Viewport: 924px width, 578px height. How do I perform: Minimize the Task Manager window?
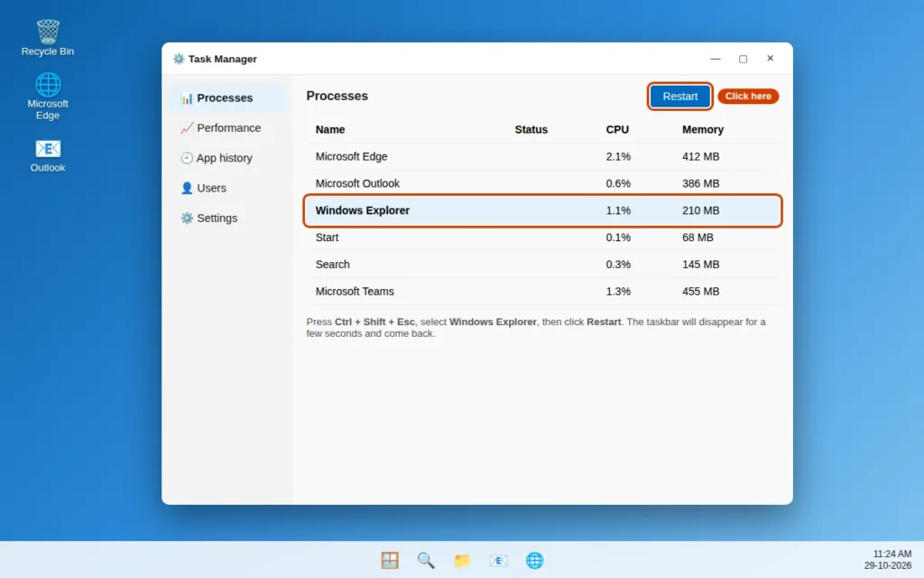point(716,59)
